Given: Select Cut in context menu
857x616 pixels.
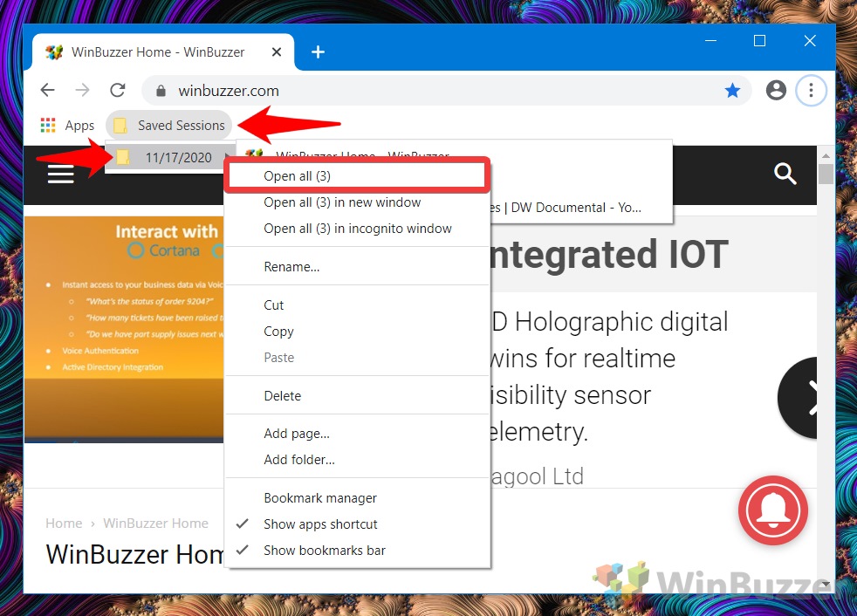Looking at the screenshot, I should [356, 305].
